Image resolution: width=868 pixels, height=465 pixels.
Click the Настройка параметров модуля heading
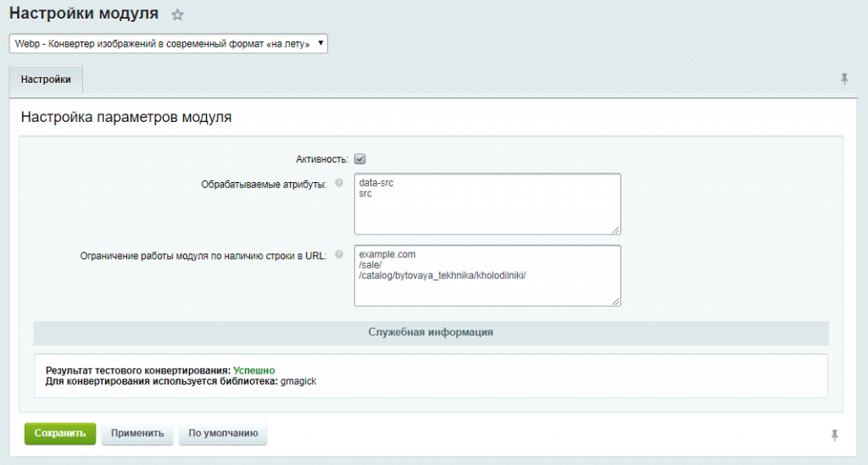coord(126,117)
